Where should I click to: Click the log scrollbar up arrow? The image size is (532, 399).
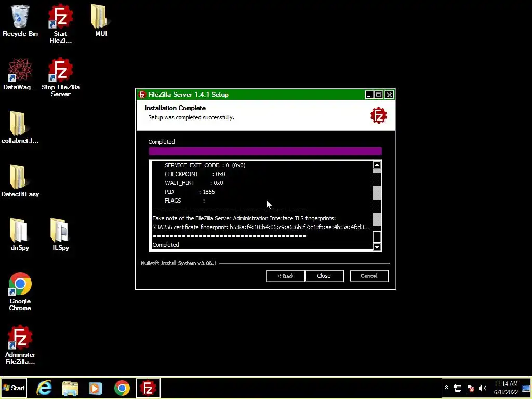pos(377,165)
